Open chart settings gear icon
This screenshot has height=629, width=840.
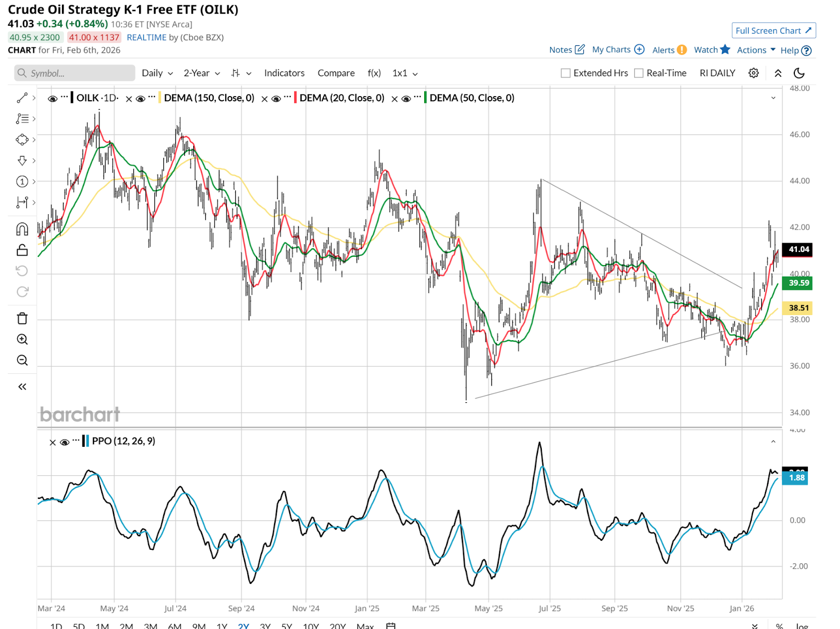(753, 73)
